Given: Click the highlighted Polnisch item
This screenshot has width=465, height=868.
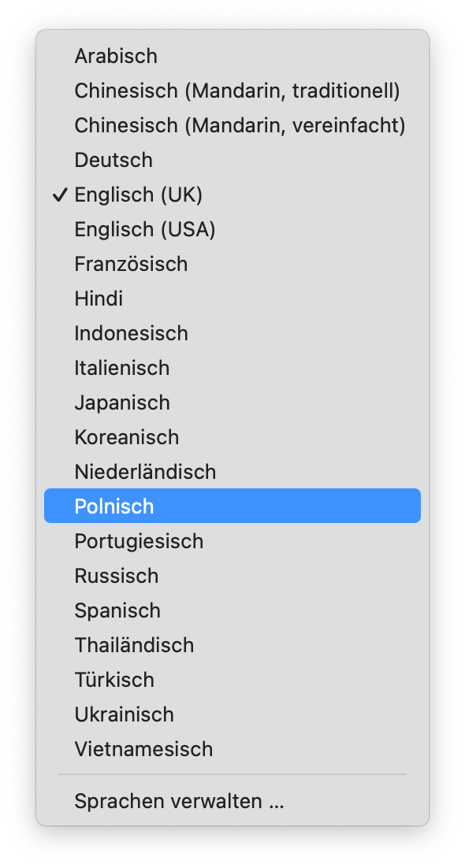Looking at the screenshot, I should coord(232,506).
